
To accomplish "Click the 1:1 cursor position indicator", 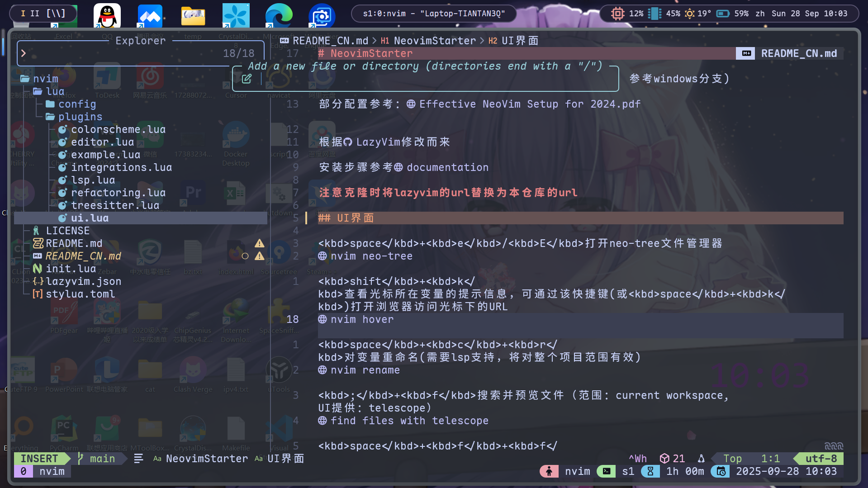I will 770,459.
